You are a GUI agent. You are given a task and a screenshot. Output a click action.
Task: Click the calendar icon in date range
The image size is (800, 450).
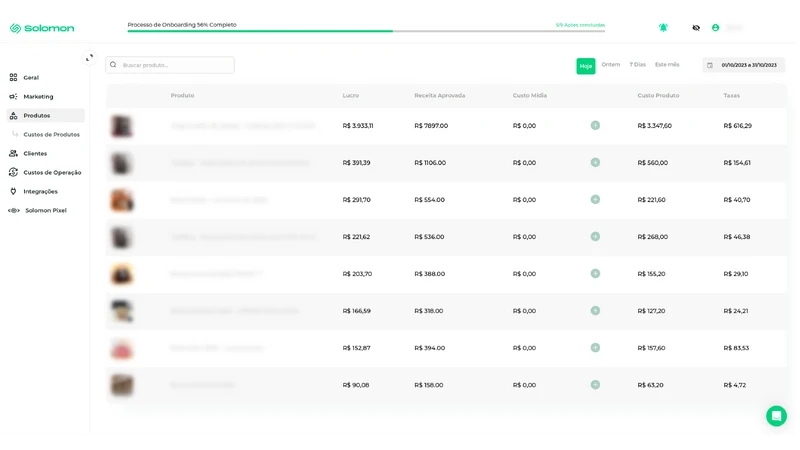[x=710, y=65]
